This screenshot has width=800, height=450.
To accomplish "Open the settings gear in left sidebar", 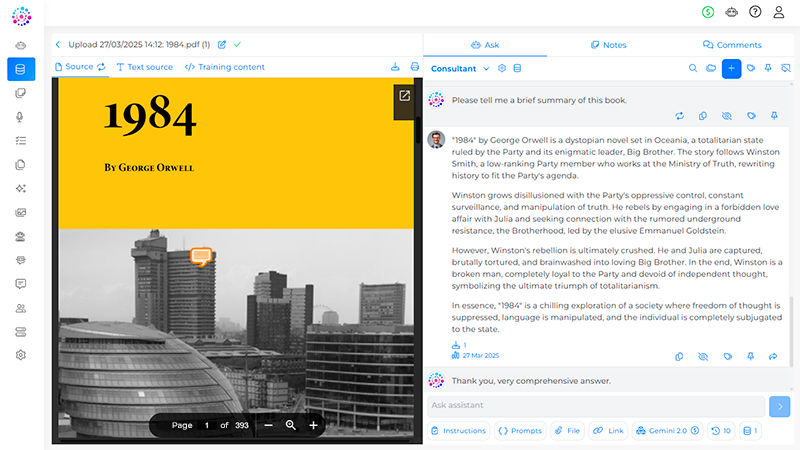I will [20, 355].
